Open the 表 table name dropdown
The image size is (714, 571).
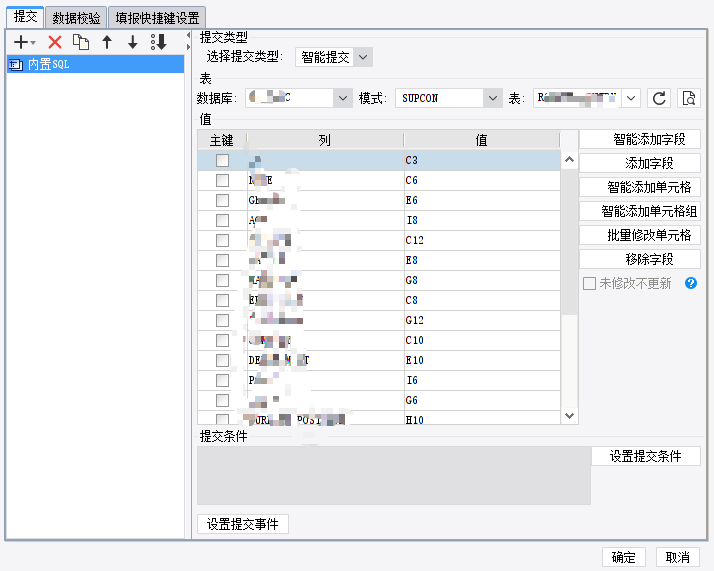[631, 98]
